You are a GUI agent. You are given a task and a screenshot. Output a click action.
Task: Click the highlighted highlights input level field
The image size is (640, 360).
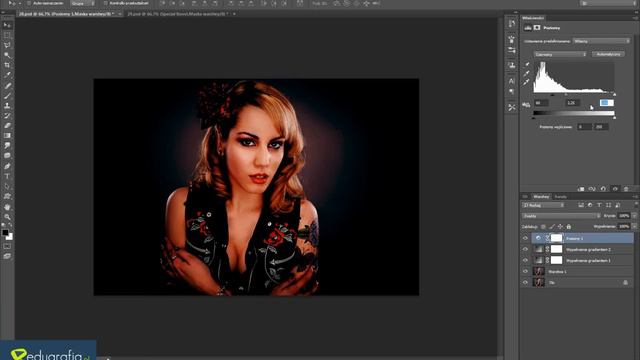pos(607,103)
